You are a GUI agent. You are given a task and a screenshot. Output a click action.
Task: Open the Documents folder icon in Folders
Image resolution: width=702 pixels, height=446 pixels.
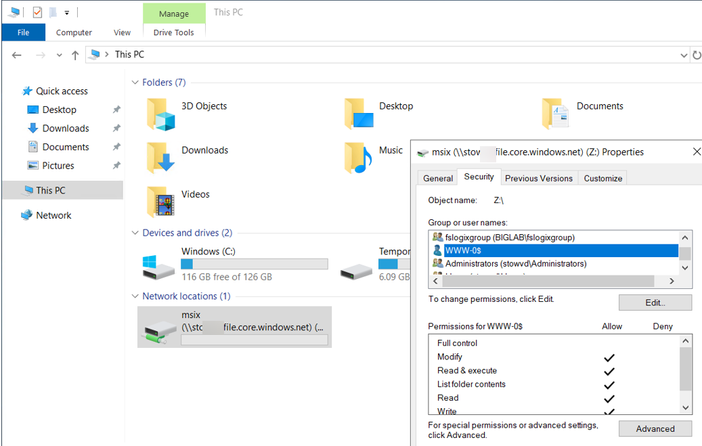[x=555, y=114]
